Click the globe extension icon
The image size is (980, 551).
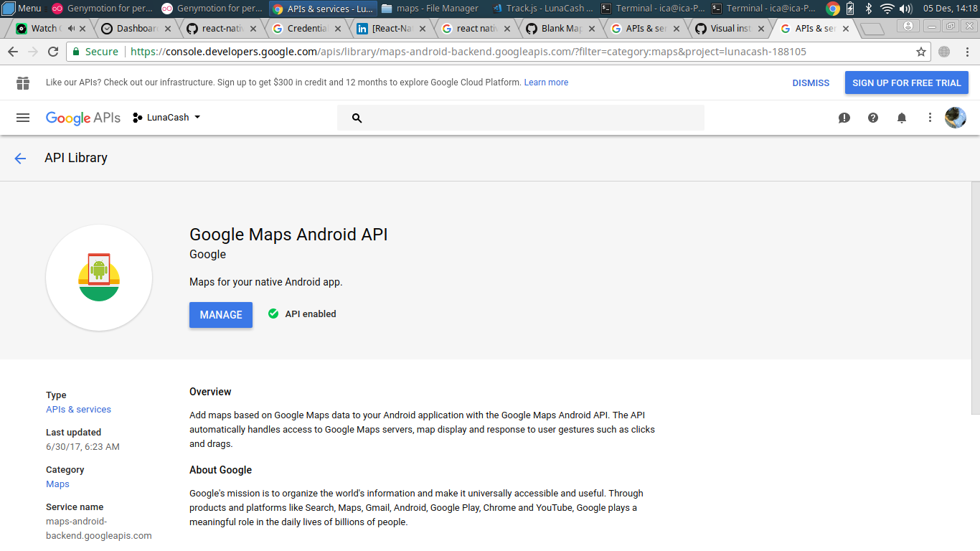pos(944,52)
